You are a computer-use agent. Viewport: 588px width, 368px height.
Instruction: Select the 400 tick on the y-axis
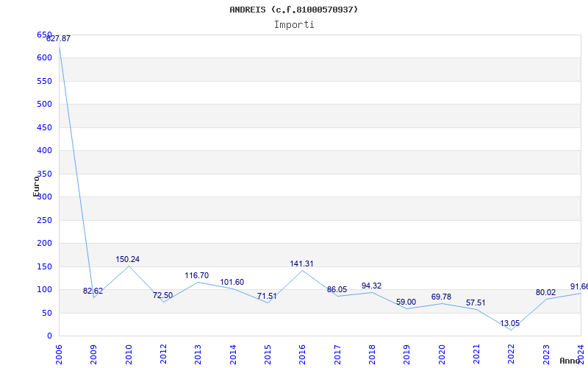pyautogui.click(x=44, y=150)
